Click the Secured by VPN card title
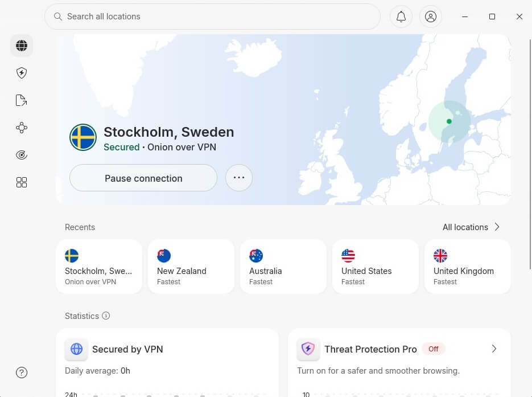The width and height of the screenshot is (532, 397). [x=127, y=349]
